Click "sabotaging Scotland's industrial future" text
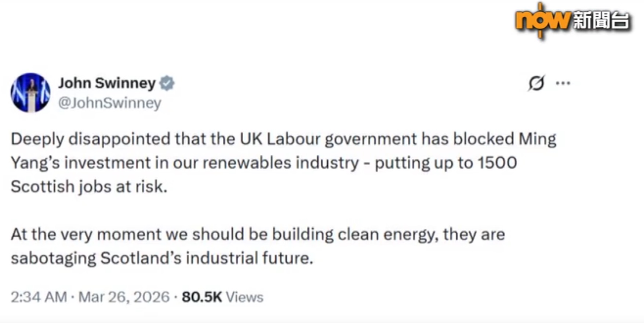 pos(162,258)
